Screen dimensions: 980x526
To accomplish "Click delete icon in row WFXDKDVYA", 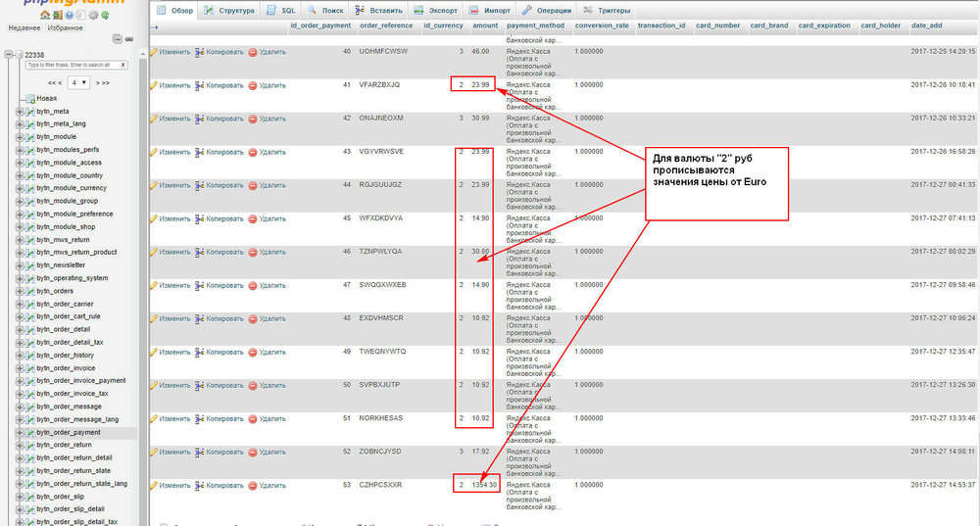I will (253, 218).
